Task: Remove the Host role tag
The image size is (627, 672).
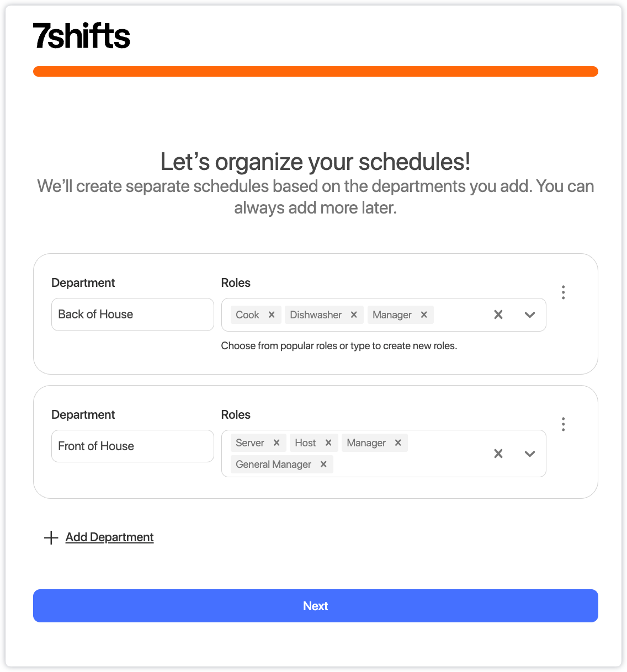Action: pyautogui.click(x=328, y=442)
